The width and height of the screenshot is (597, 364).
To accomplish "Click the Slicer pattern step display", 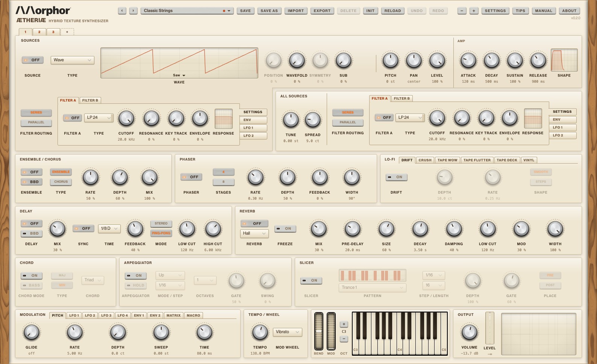I will [372, 276].
